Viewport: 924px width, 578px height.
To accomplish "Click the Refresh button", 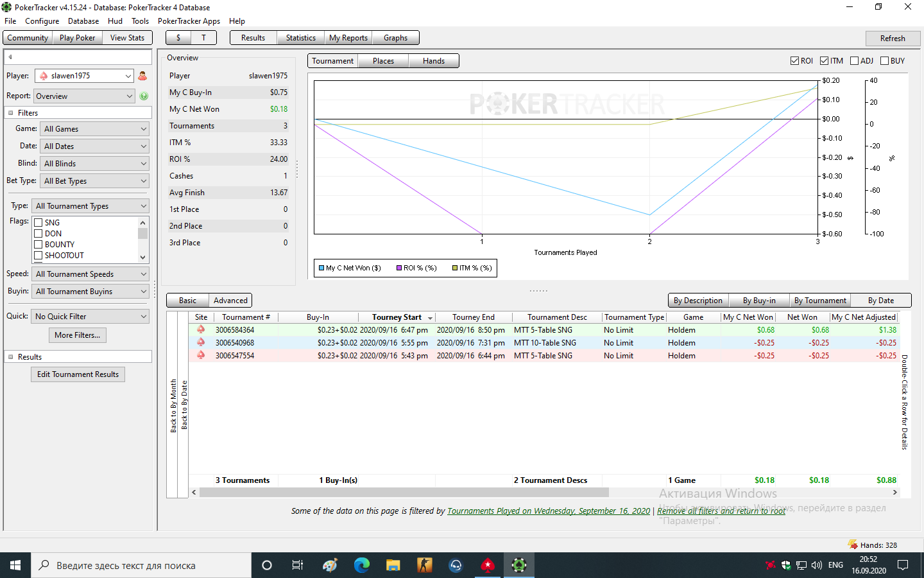I will (x=893, y=39).
